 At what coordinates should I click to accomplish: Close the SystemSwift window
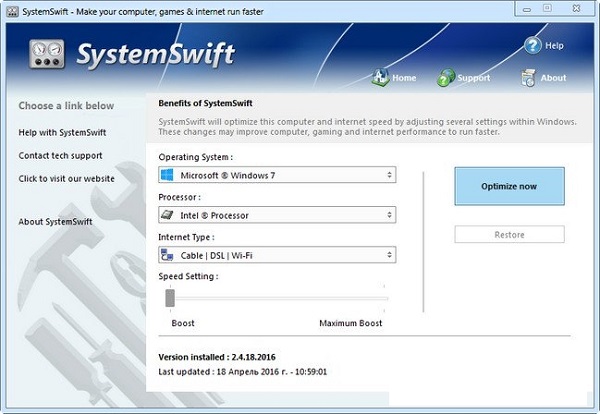pyautogui.click(x=576, y=8)
